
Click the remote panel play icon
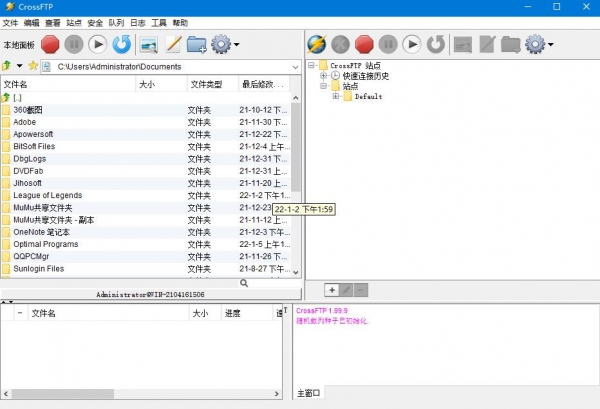point(412,45)
